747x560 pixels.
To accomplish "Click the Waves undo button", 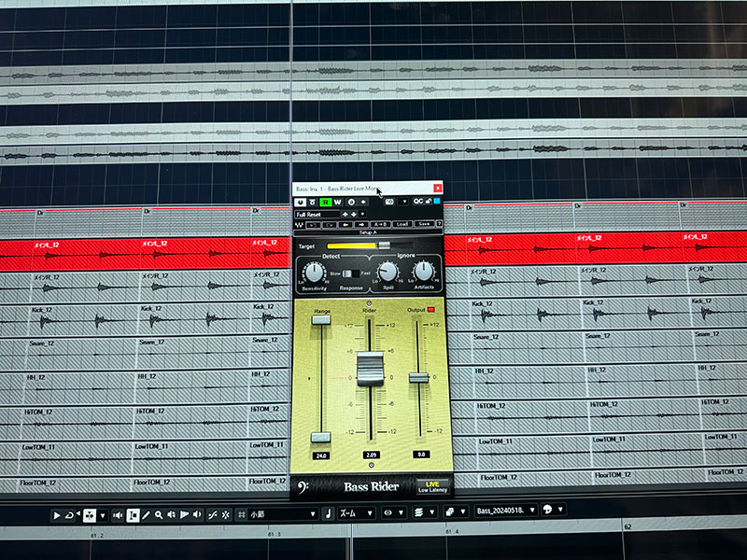I will point(313,224).
